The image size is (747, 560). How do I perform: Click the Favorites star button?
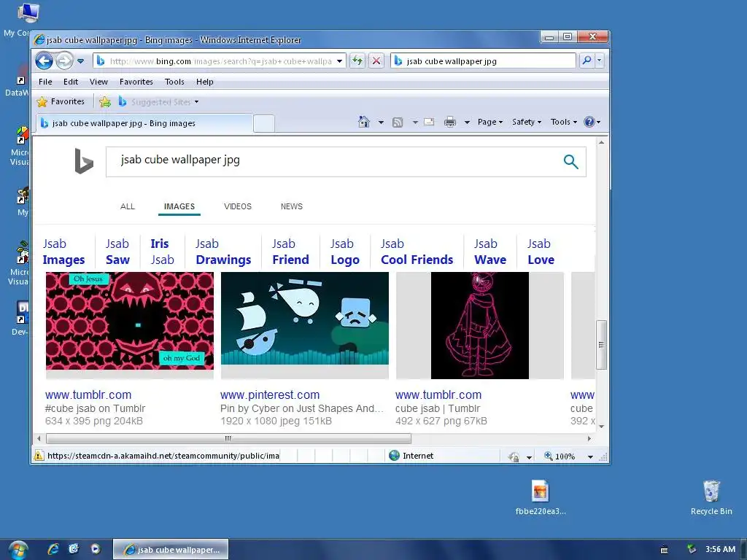click(61, 101)
